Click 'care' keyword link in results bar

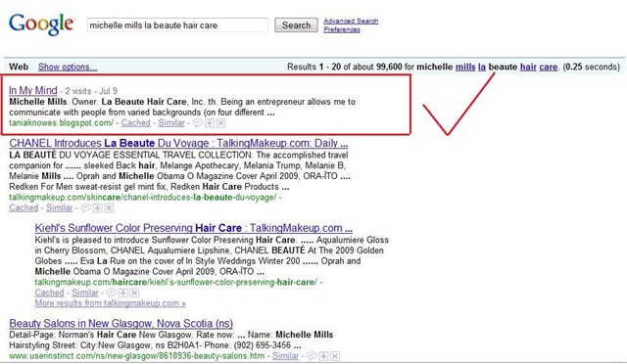[x=549, y=67]
